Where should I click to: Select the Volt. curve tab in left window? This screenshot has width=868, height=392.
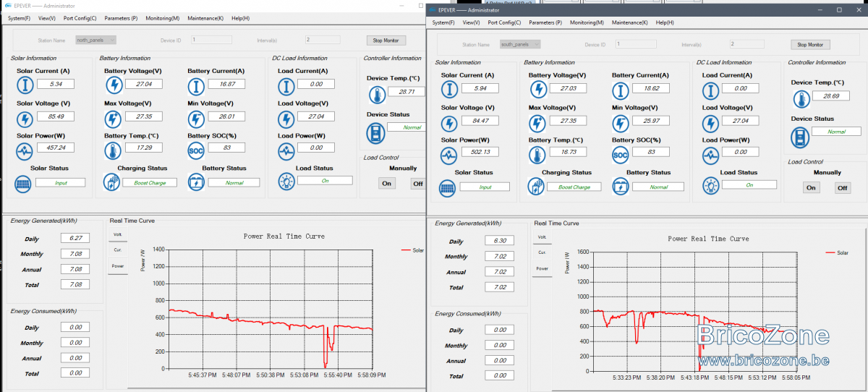click(x=118, y=234)
